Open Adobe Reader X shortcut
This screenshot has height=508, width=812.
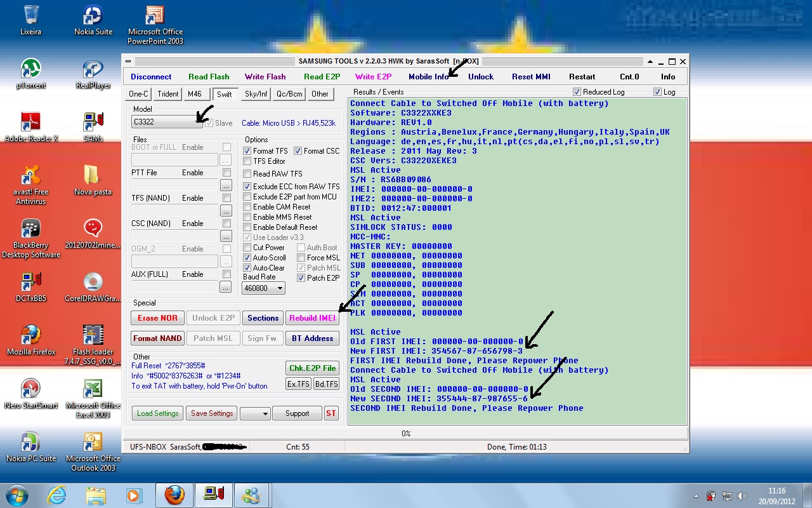click(x=30, y=127)
